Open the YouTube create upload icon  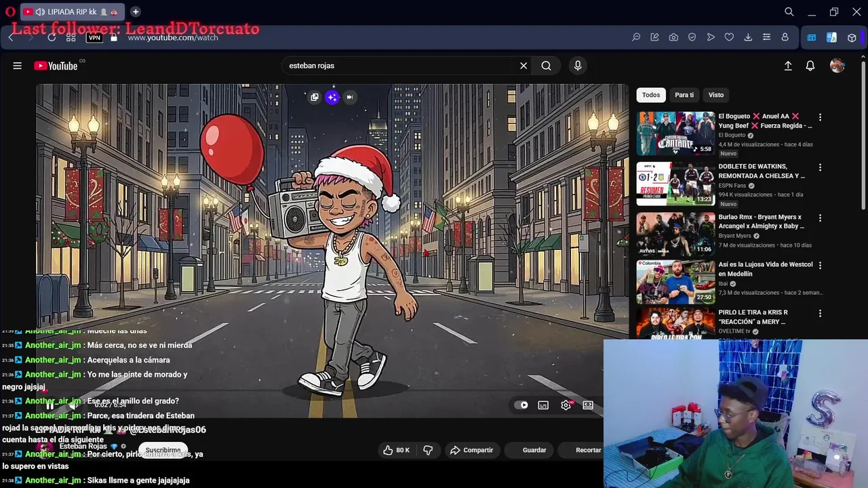point(788,66)
